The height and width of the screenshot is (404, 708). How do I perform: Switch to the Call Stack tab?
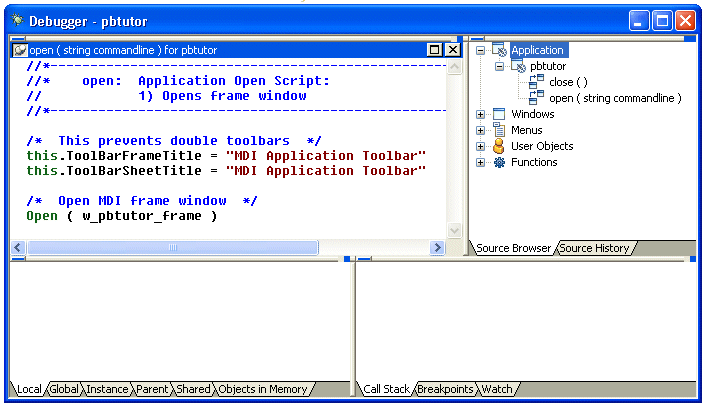point(386,389)
